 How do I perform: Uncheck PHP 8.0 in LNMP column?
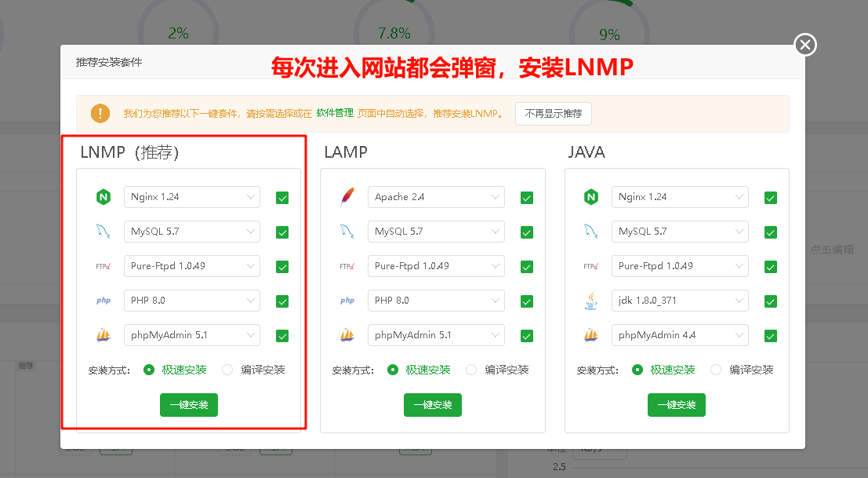click(x=282, y=301)
